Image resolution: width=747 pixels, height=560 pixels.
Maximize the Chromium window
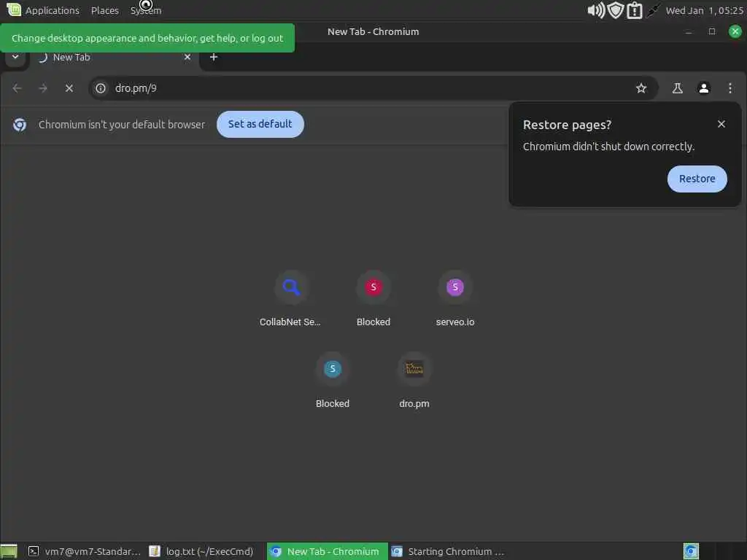[712, 31]
